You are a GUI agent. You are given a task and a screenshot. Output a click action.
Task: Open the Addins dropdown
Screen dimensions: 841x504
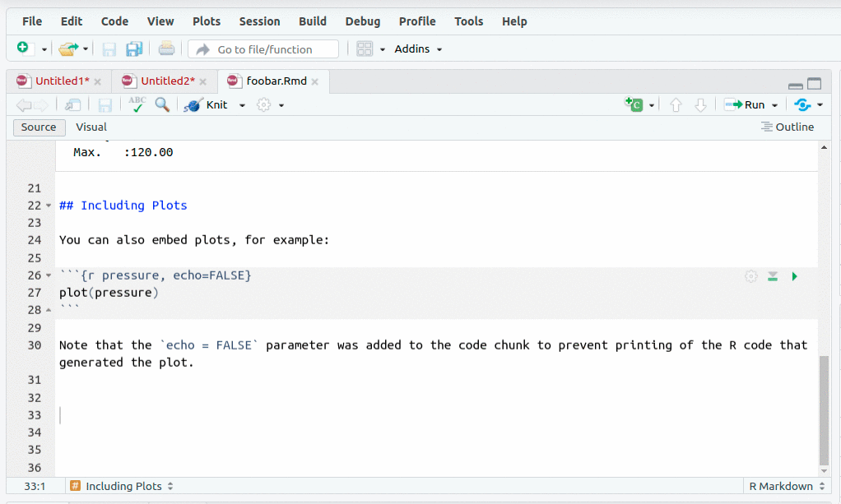point(418,49)
